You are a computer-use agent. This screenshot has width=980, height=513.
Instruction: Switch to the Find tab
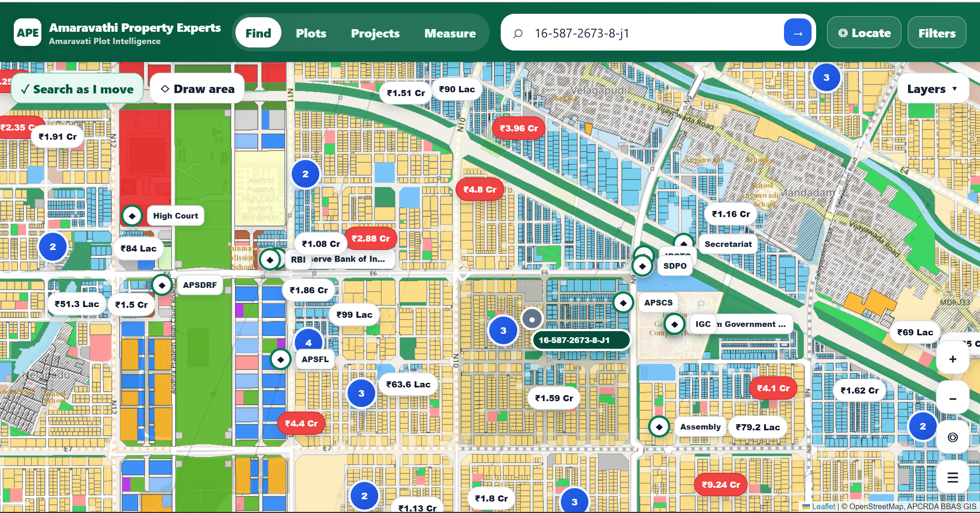[258, 33]
